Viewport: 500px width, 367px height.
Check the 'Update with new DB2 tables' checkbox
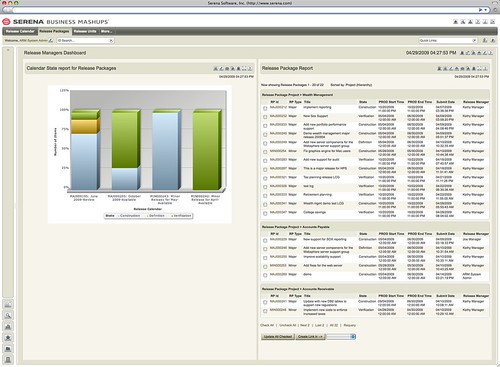click(x=265, y=302)
